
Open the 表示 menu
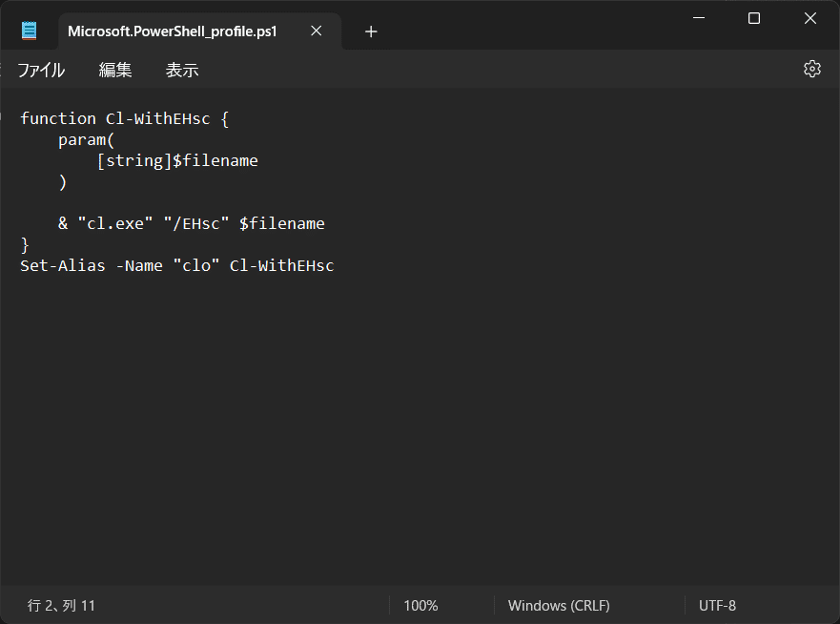[x=181, y=69]
